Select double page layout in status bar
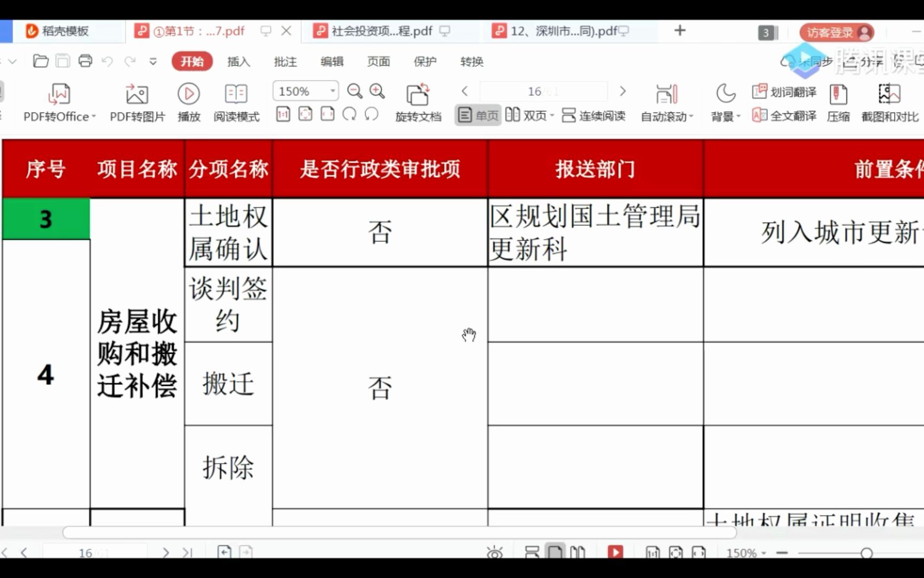Viewport: 924px width, 578px height. point(578,552)
